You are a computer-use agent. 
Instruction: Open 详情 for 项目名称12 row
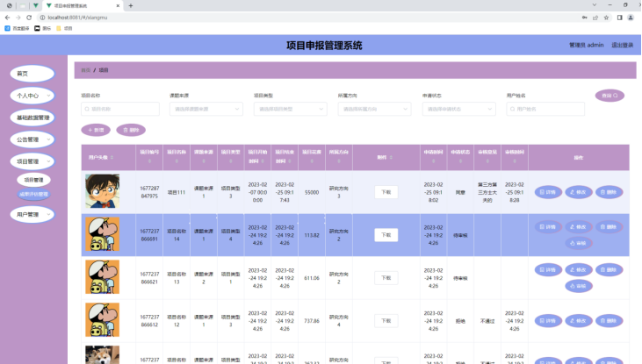[x=548, y=321]
